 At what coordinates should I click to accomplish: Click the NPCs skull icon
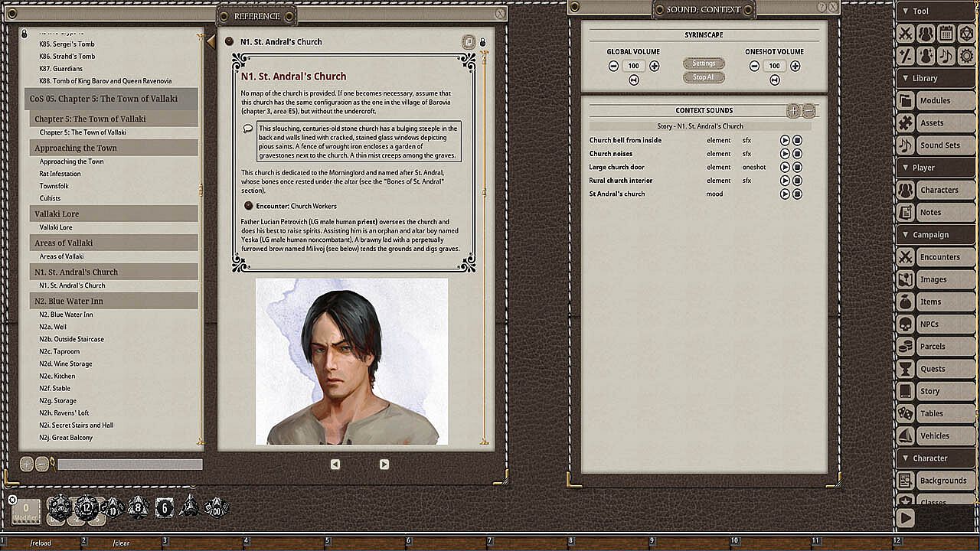pos(906,324)
